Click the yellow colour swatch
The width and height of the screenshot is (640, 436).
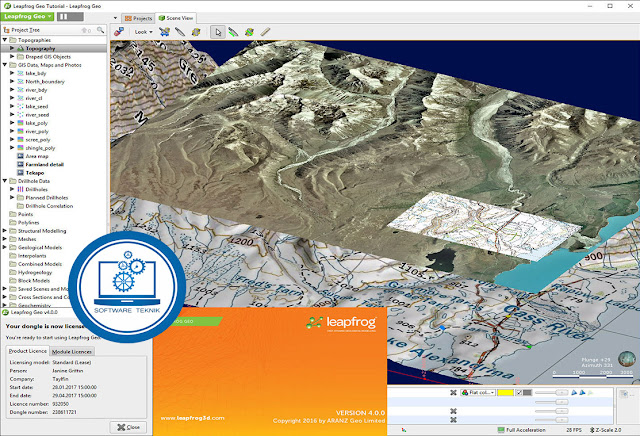pyautogui.click(x=505, y=392)
